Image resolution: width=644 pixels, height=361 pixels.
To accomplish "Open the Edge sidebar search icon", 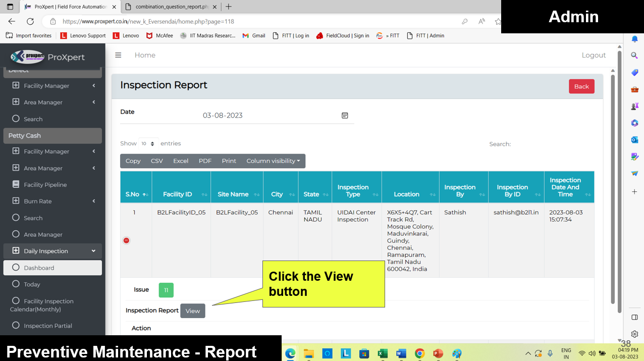I will pyautogui.click(x=634, y=56).
